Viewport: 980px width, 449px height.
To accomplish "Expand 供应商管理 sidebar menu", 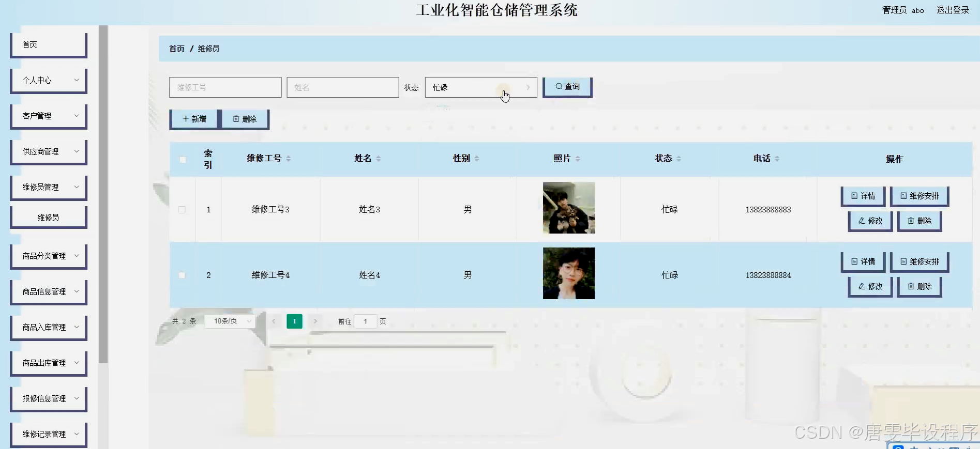I will click(x=49, y=151).
